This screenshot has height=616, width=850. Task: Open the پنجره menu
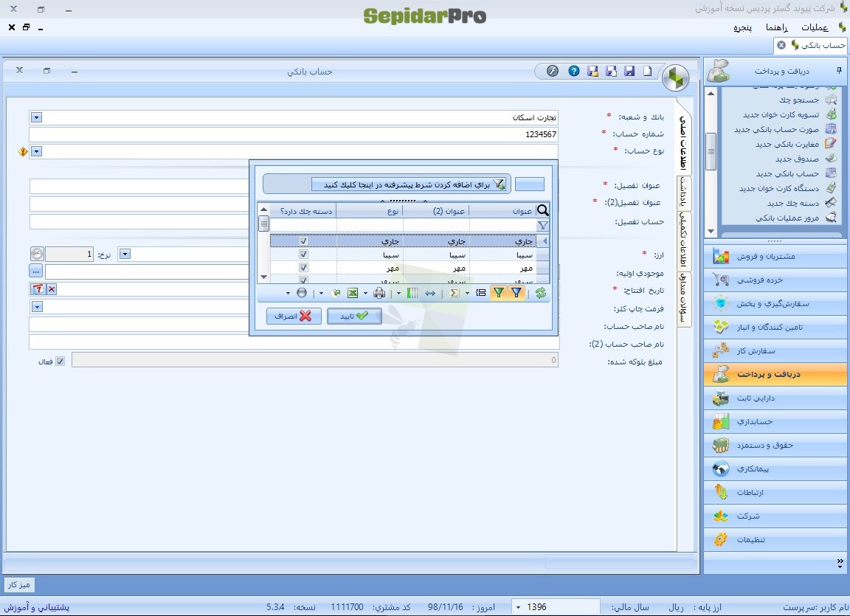tap(743, 27)
